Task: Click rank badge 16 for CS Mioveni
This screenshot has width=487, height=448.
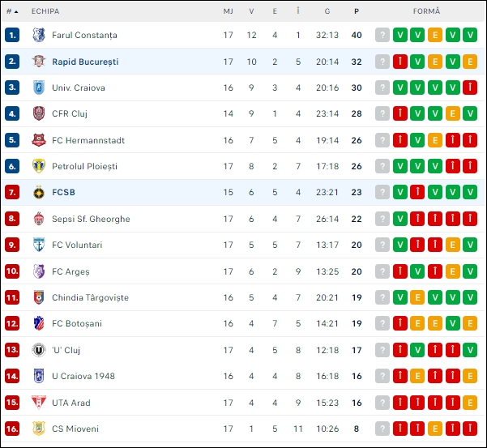Action: [12, 429]
